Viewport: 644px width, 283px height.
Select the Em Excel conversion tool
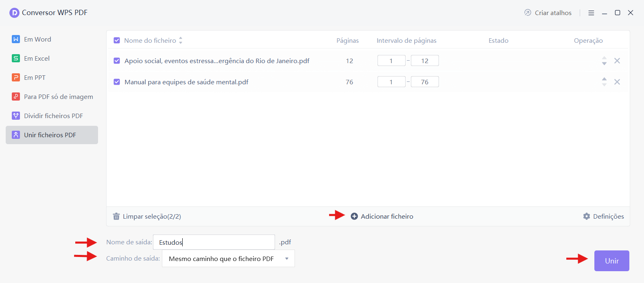[36, 58]
